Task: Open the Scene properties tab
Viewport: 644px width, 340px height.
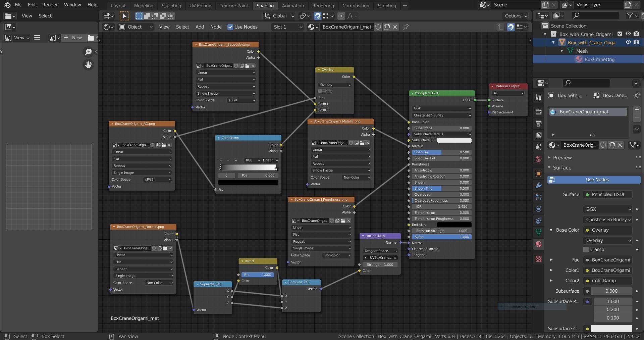Action: [x=538, y=147]
